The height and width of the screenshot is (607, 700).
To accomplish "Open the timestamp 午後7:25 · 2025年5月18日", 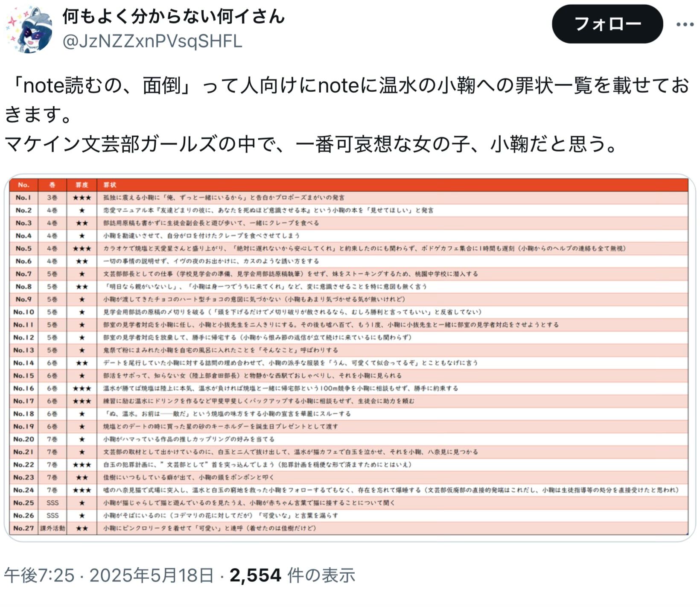I will pos(109,575).
